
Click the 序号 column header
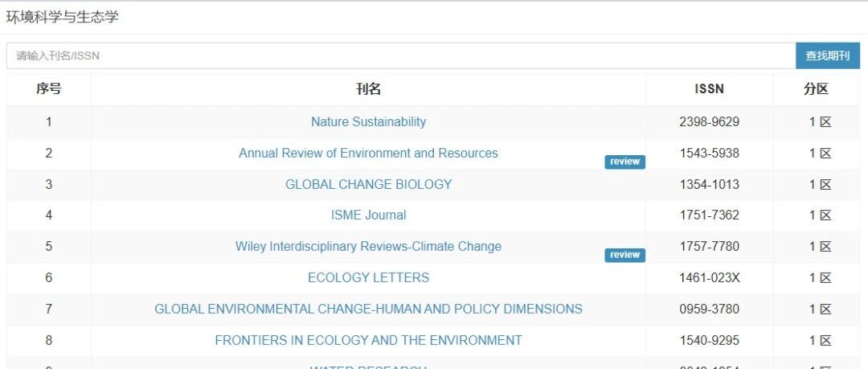coord(49,89)
